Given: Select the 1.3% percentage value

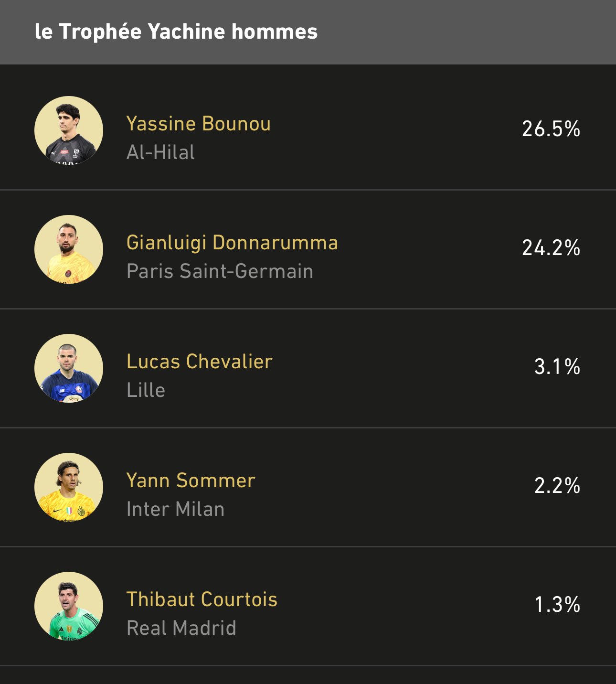Looking at the screenshot, I should (x=557, y=605).
